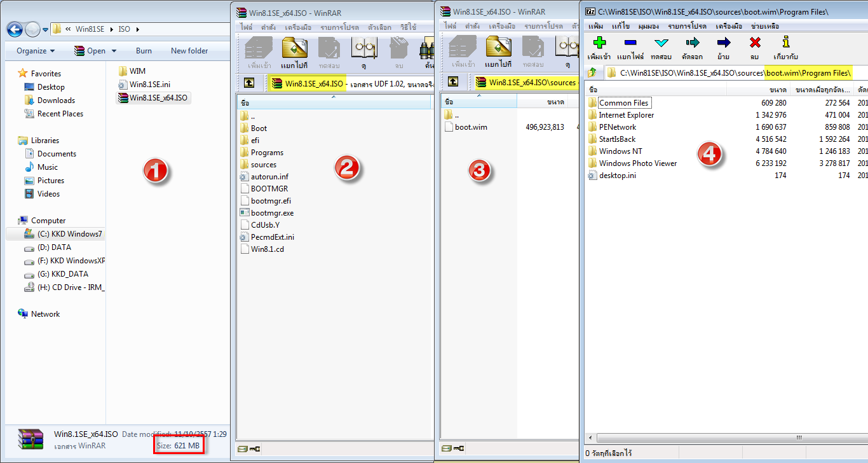Click Explorer's Back navigation arrow
The width and height of the screenshot is (868, 463).
tap(15, 29)
